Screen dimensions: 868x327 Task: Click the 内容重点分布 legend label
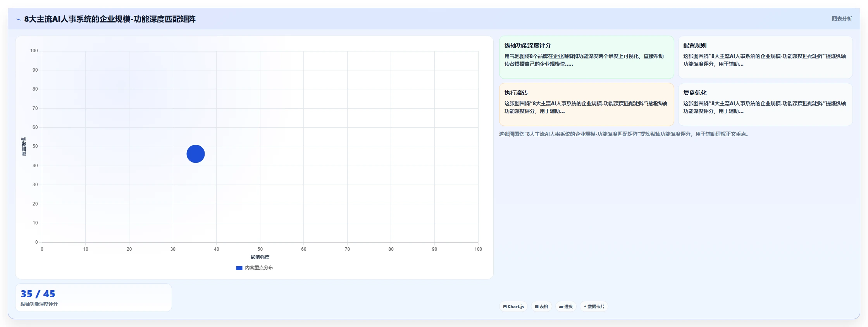tap(259, 268)
